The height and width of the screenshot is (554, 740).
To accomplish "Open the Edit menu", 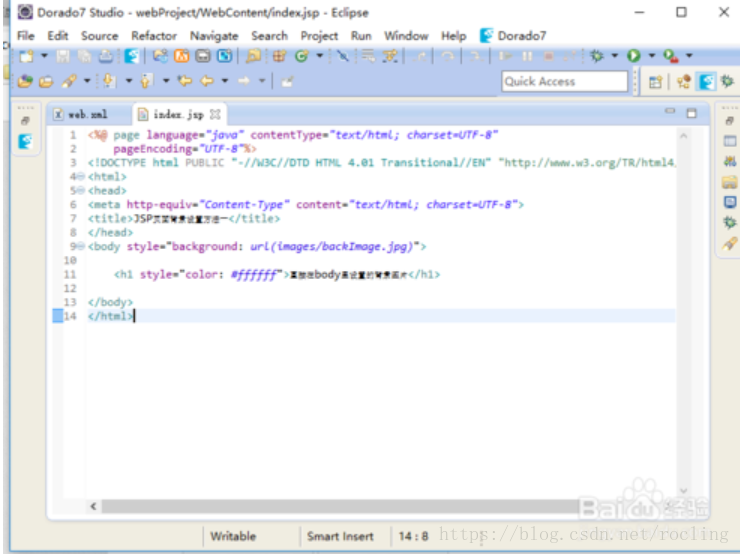I will click(58, 36).
